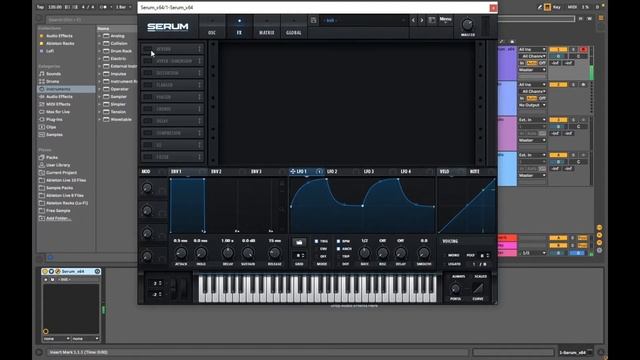
Task: Select the ENV 2 tab
Action: tap(216, 172)
